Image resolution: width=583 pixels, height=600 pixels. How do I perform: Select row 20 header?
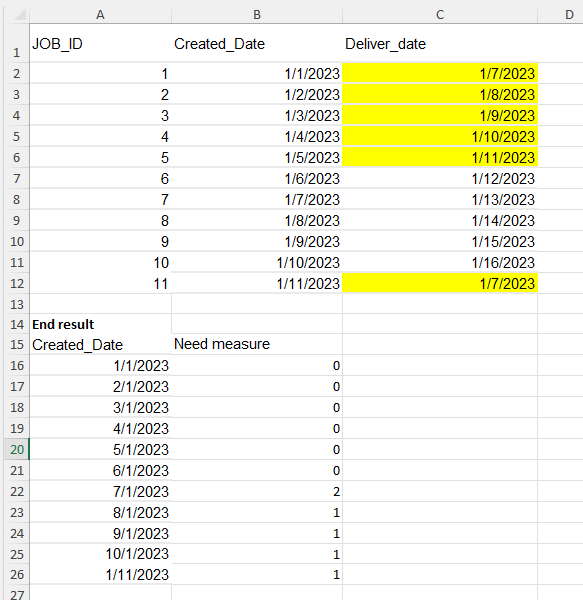click(16, 449)
